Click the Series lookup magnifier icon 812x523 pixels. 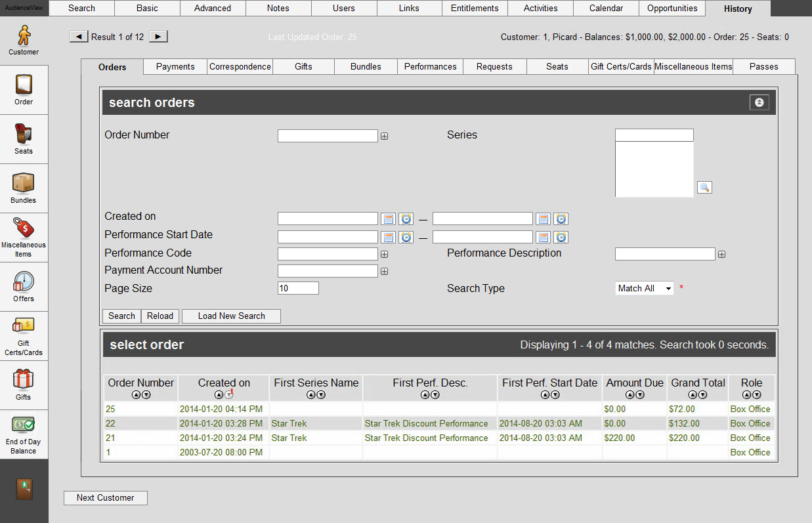pyautogui.click(x=704, y=188)
